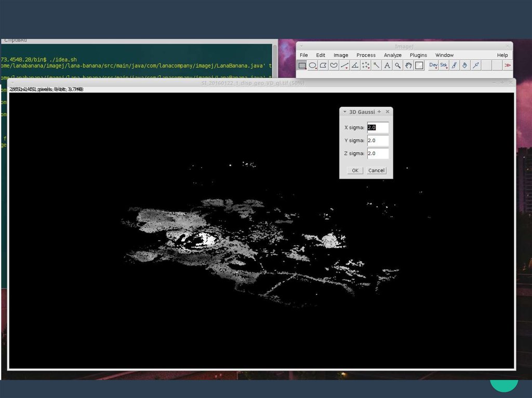
Task: Open the Process menu
Action: coord(366,55)
